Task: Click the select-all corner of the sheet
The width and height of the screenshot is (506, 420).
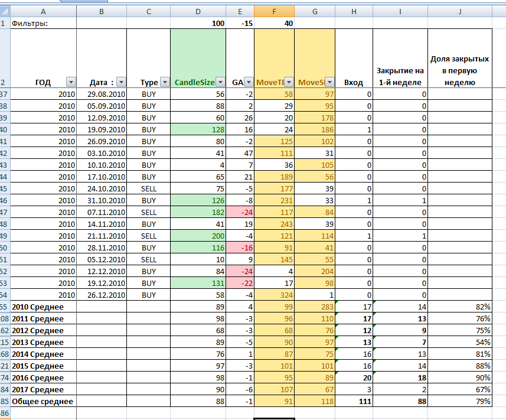Action: (5, 12)
